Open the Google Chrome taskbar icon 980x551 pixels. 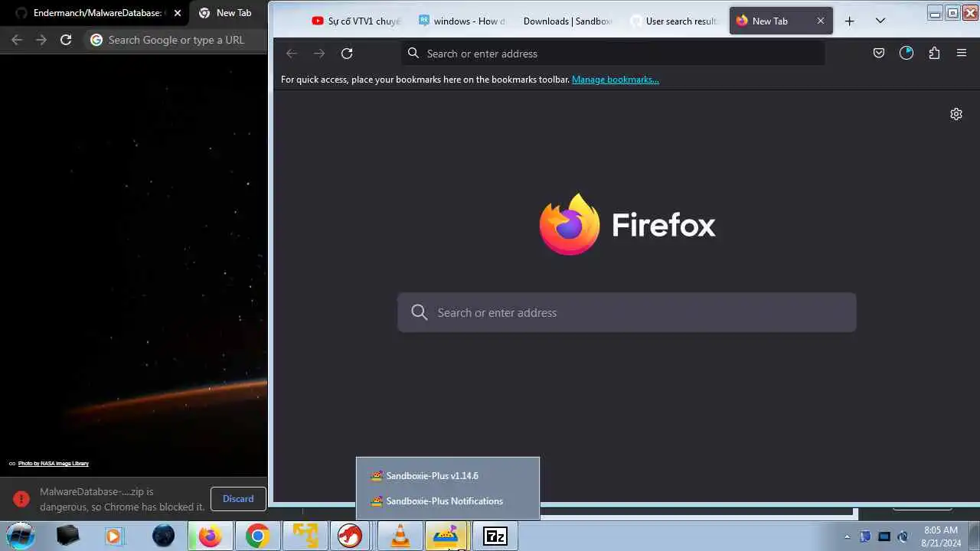coord(258,536)
